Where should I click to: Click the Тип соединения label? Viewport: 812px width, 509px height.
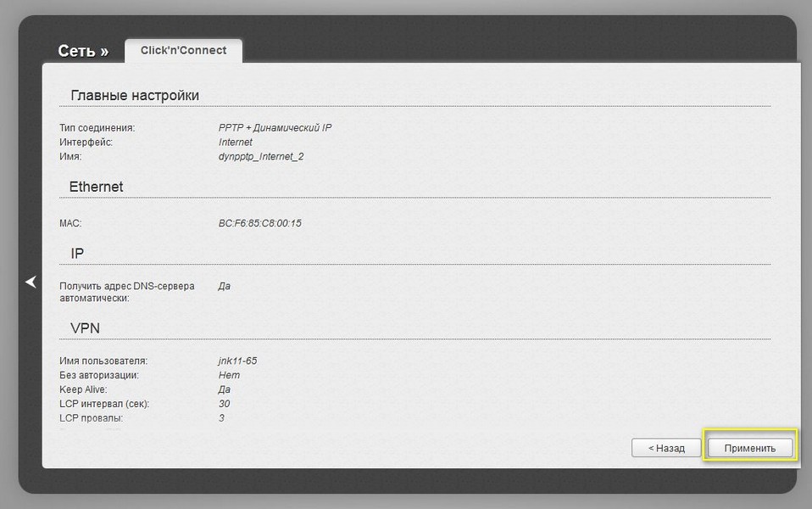[97, 127]
